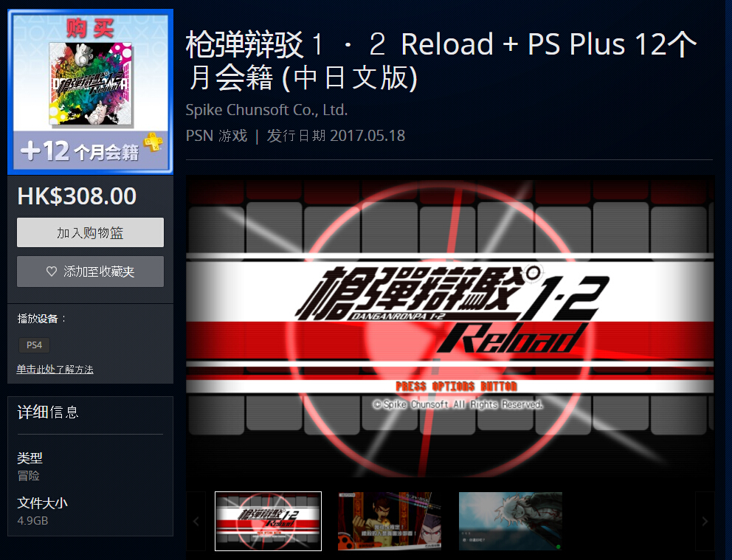Open the 单击此处了解方法 link
This screenshot has height=560, width=732.
(55, 369)
